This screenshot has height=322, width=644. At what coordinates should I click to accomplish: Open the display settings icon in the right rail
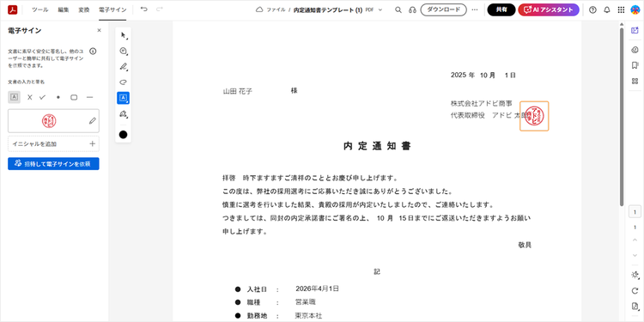[635, 275]
